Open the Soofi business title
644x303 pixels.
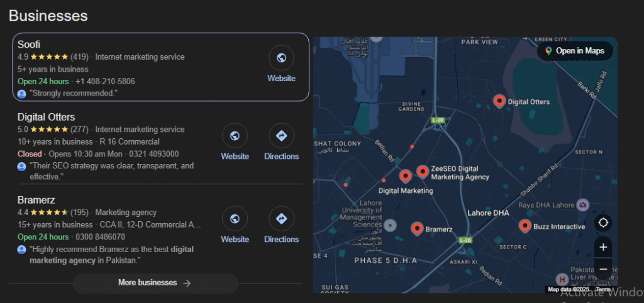(x=29, y=45)
